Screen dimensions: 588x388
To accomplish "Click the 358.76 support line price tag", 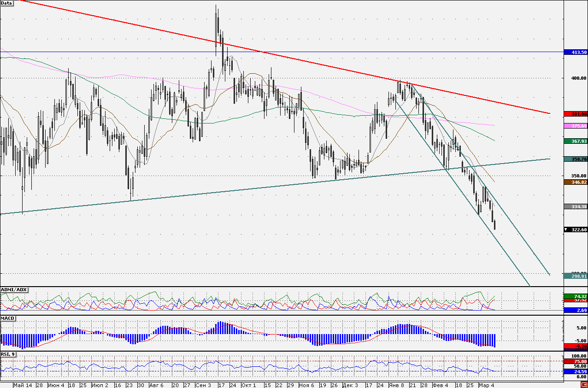I will click(x=576, y=159).
